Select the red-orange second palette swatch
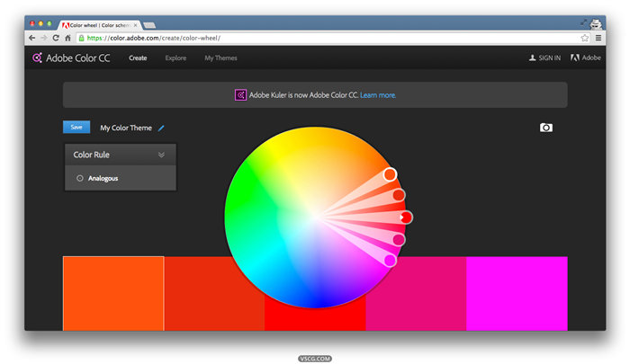630x364 pixels. coord(214,293)
